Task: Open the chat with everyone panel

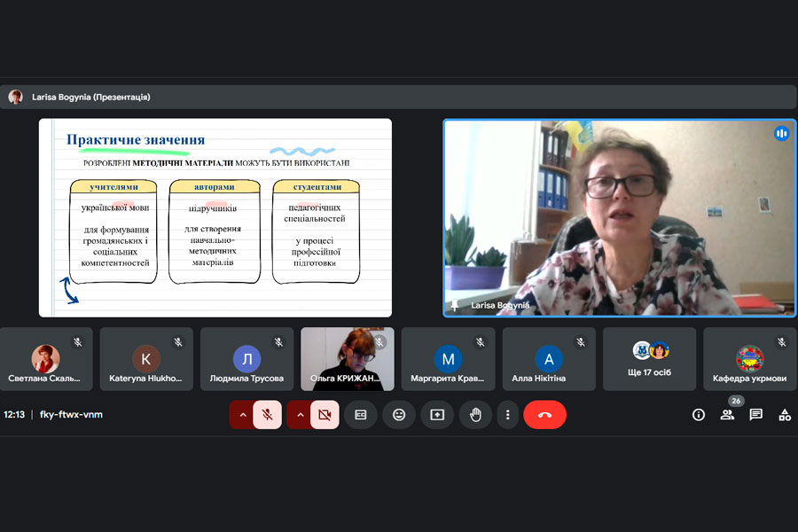Action: point(755,415)
